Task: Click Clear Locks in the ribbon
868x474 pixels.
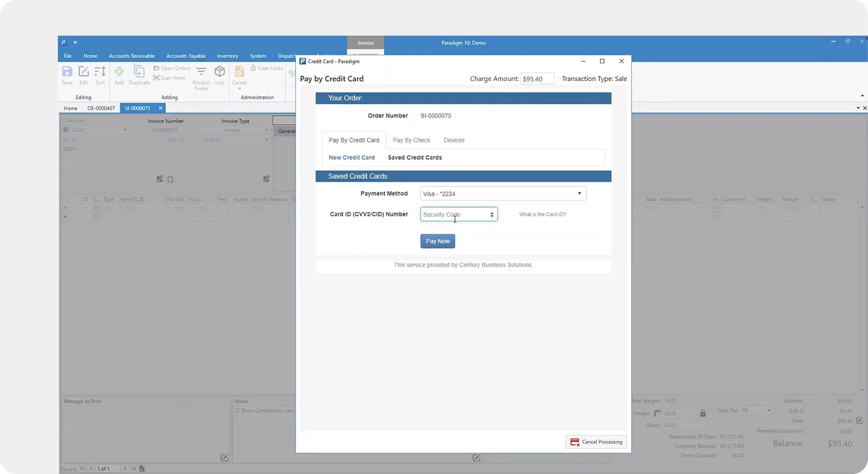Action: click(267, 68)
